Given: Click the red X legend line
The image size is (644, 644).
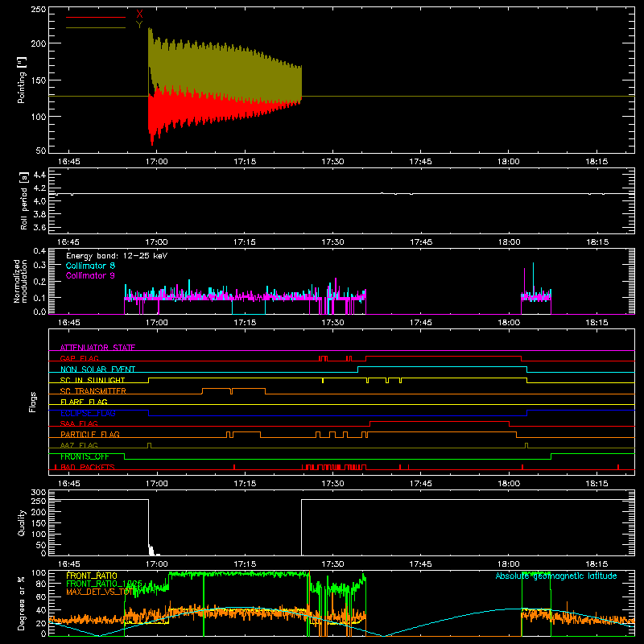Looking at the screenshot, I should [x=96, y=17].
